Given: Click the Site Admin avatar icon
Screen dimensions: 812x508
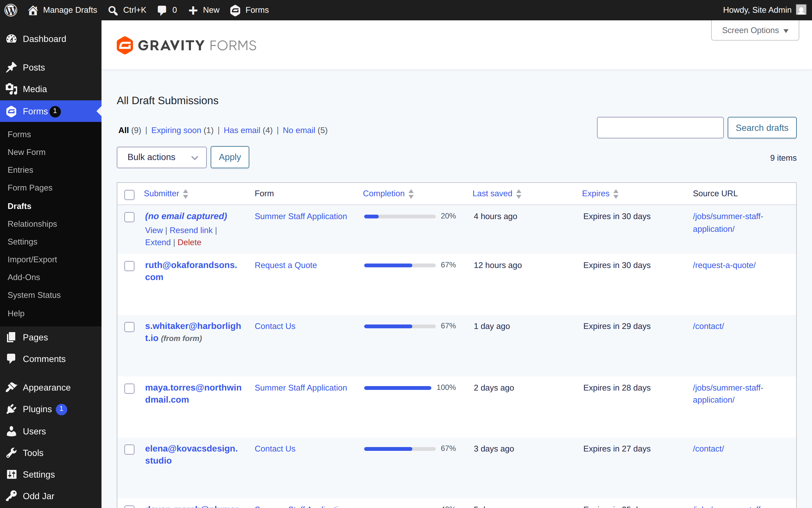Looking at the screenshot, I should 801,10.
